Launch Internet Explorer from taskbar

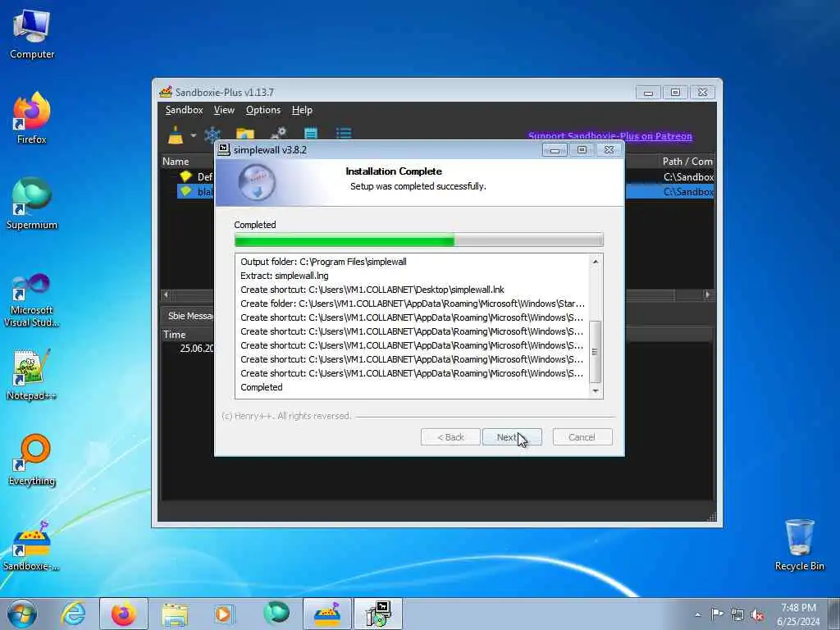[73, 614]
